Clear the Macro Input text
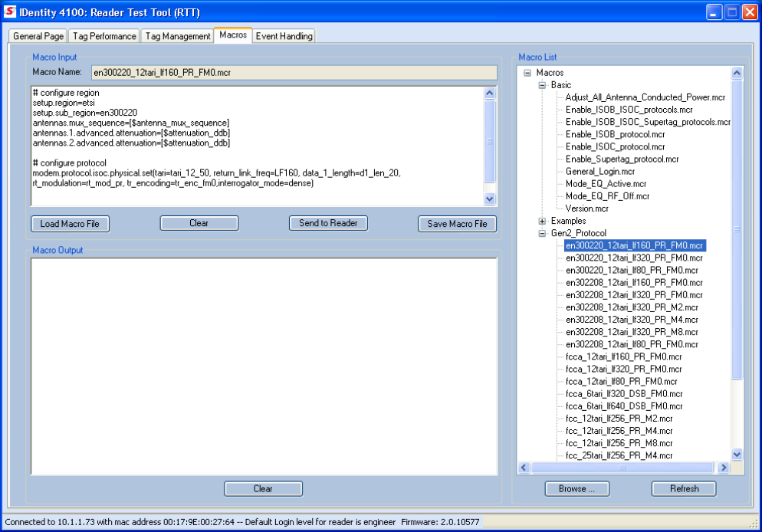The image size is (762, 532). [199, 223]
